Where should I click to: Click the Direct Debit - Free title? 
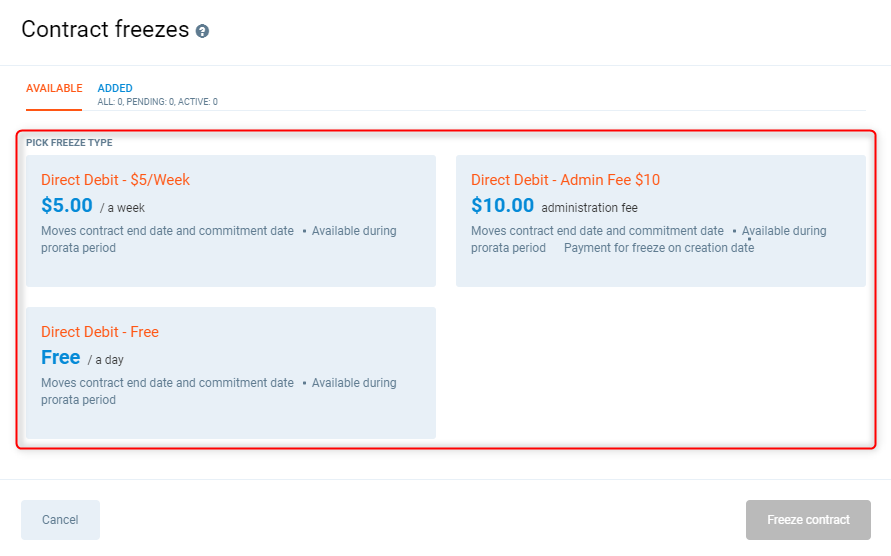coord(100,332)
